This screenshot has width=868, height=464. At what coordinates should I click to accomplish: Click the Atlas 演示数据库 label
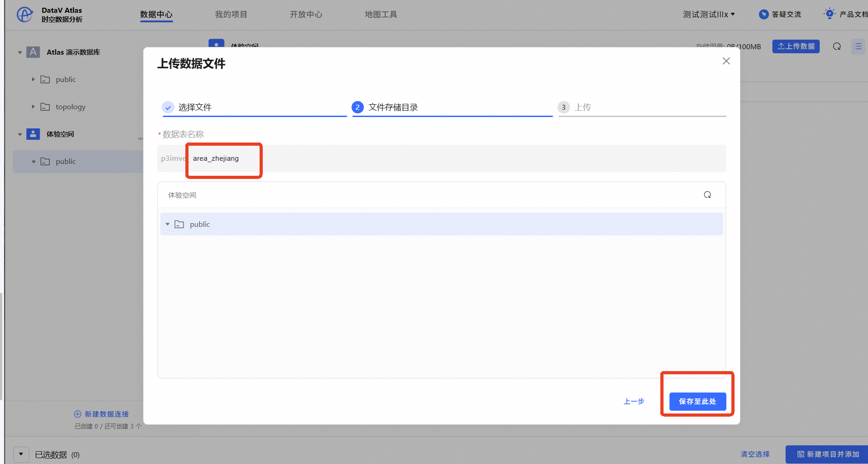pyautogui.click(x=73, y=52)
